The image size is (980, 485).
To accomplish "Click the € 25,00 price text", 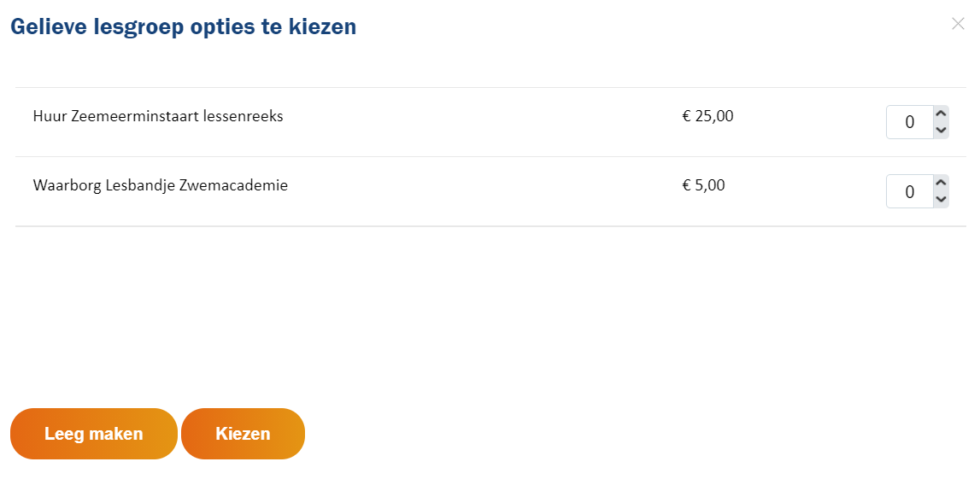I will (707, 116).
